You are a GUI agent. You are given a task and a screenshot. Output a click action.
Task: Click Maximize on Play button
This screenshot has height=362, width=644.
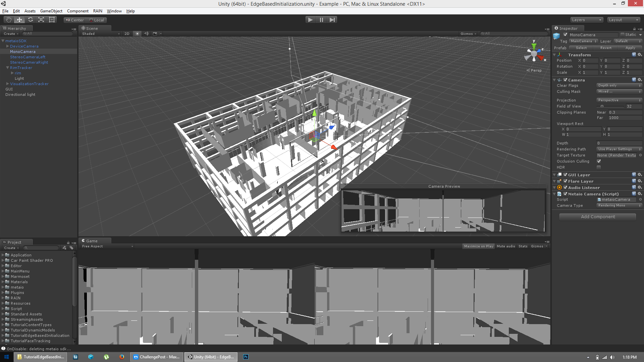[478, 246]
